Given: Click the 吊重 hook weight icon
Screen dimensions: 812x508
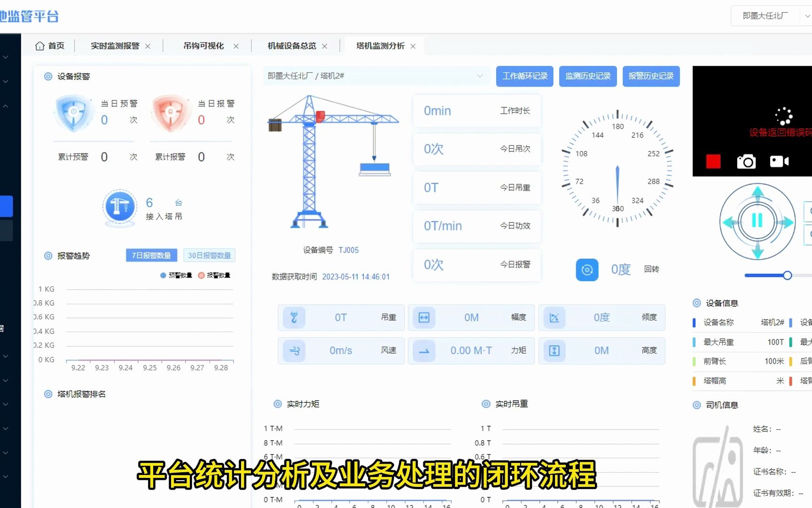Looking at the screenshot, I should (294, 317).
